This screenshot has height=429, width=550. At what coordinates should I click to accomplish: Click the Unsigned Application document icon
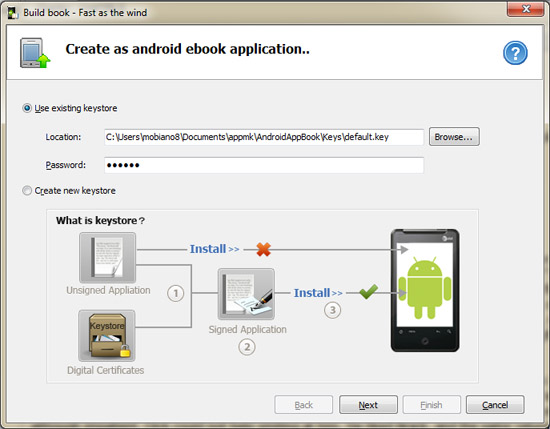coord(107,257)
